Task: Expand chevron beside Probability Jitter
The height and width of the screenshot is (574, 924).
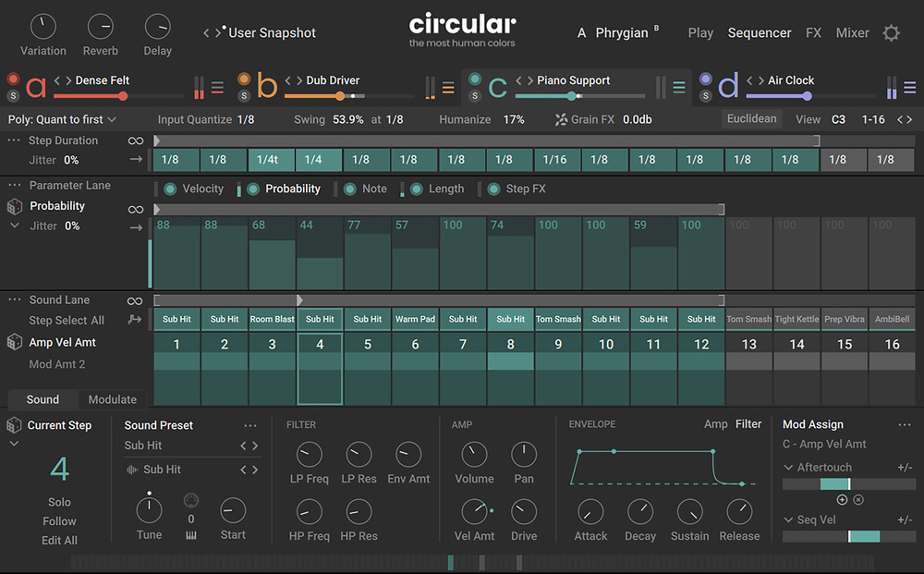Action: (x=14, y=226)
